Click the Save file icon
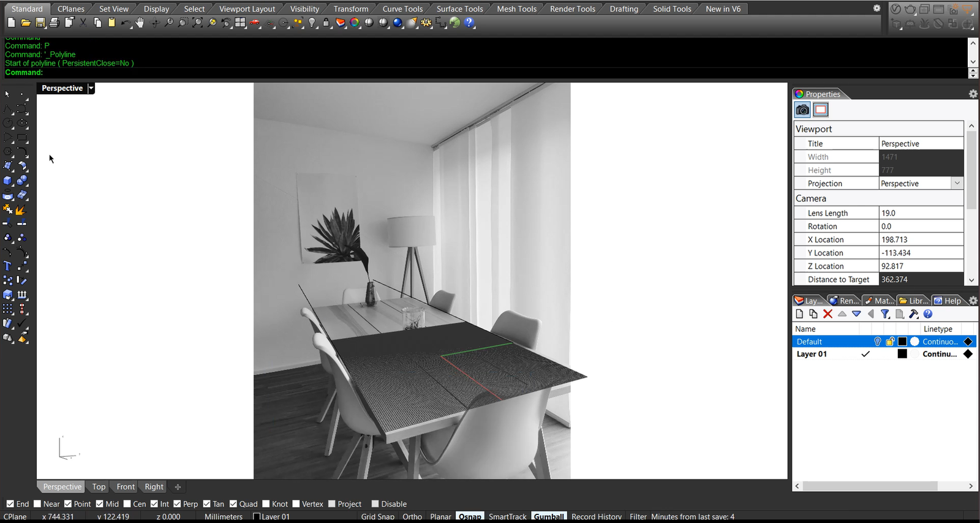The image size is (980, 523). (x=40, y=23)
